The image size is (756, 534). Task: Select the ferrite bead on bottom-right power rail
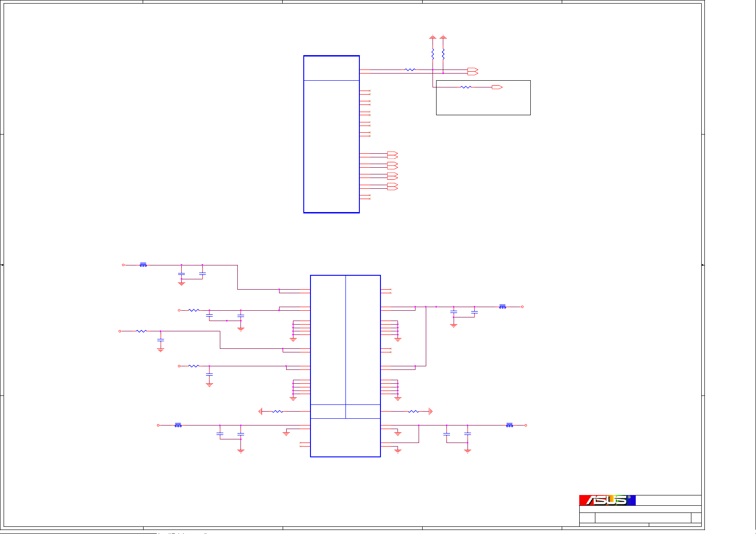point(509,425)
